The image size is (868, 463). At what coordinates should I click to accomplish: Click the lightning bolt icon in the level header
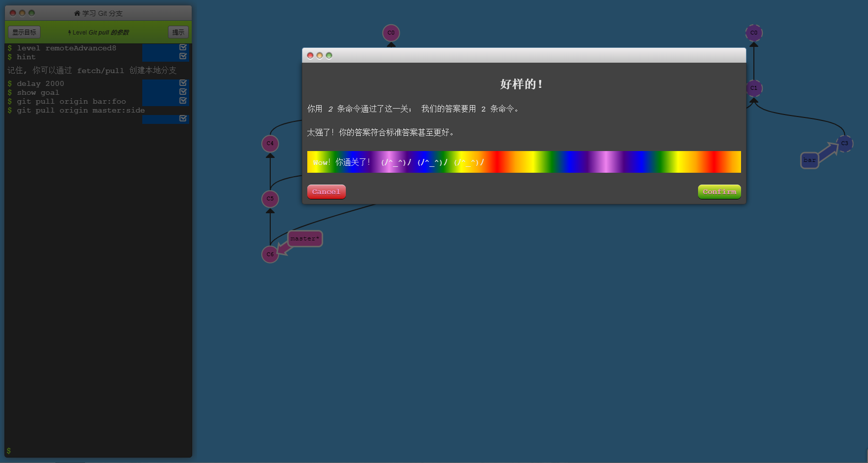(x=69, y=32)
